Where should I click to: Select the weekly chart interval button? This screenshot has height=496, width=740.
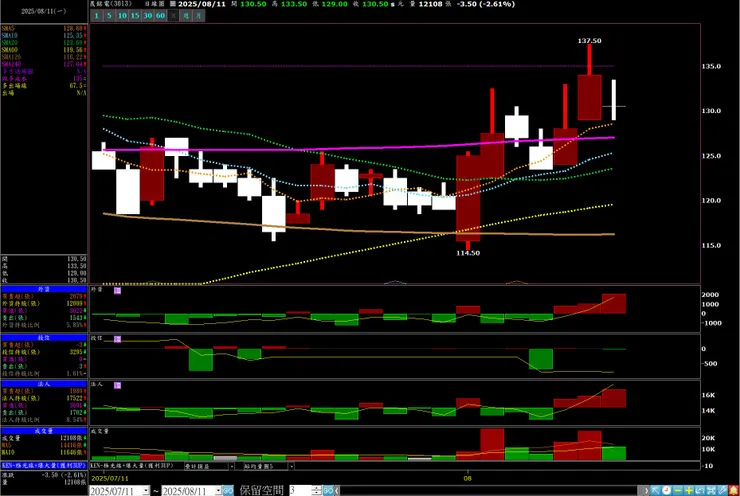click(186, 16)
